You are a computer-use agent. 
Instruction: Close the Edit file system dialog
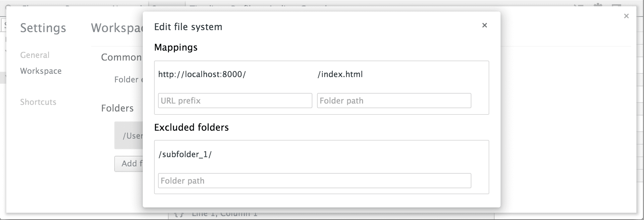coord(485,25)
